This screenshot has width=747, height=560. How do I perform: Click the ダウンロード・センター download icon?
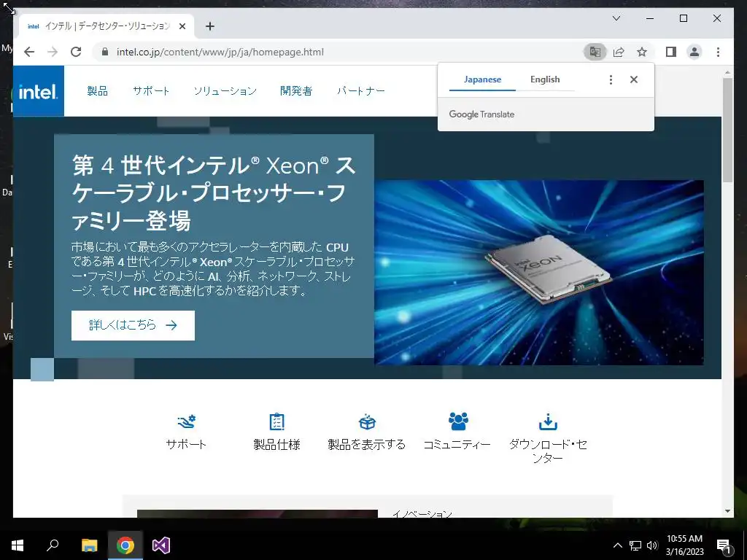coord(548,421)
